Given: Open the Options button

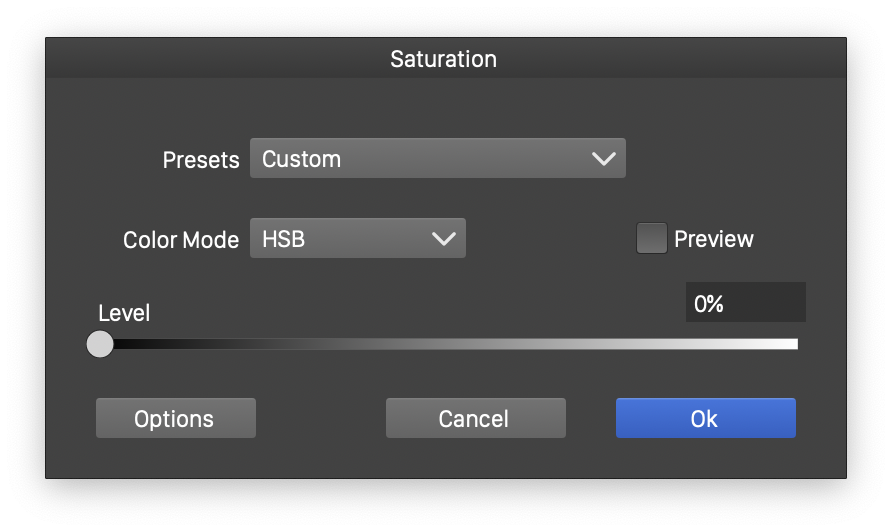Looking at the screenshot, I should (x=175, y=418).
